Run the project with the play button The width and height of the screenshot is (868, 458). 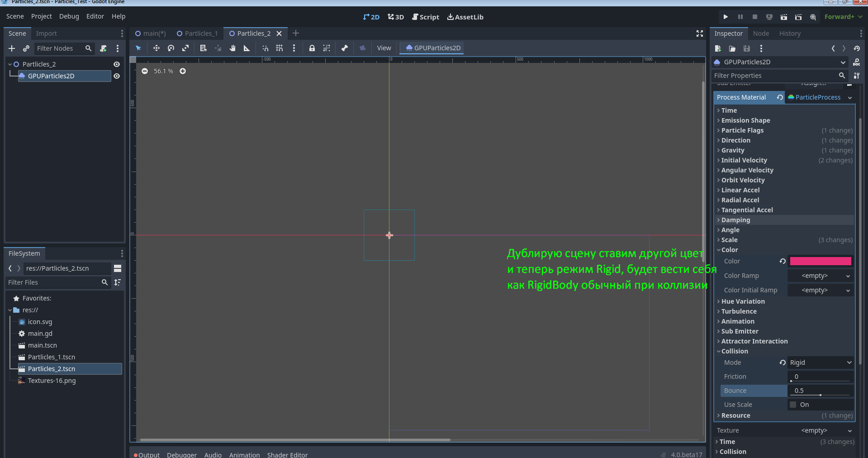pos(726,17)
